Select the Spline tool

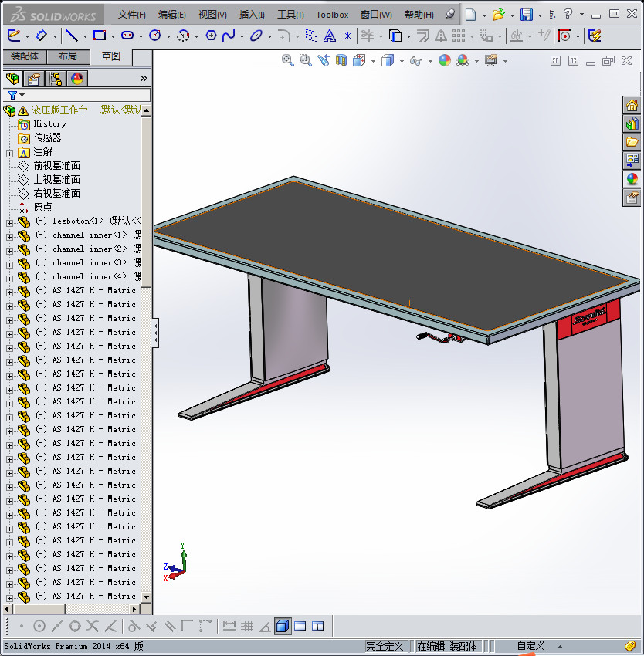coord(229,36)
